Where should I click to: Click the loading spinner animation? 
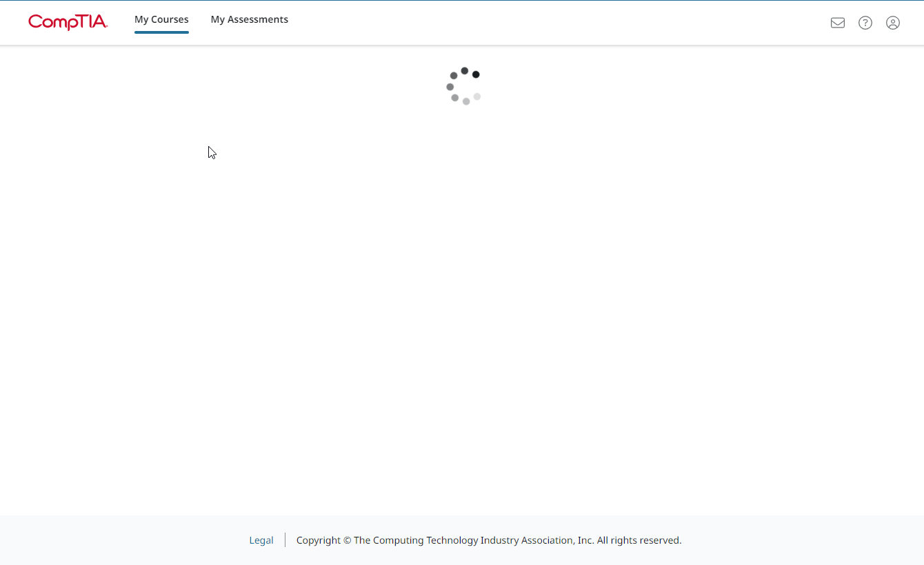(x=464, y=86)
